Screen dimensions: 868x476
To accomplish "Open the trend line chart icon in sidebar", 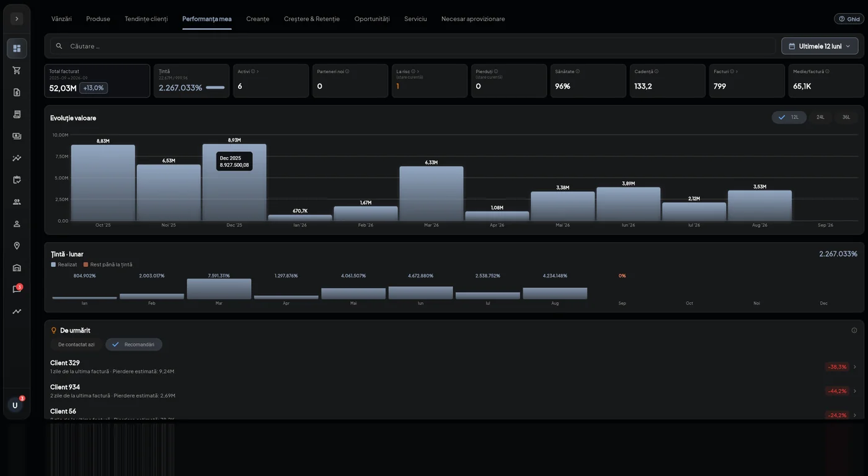I will [x=17, y=158].
